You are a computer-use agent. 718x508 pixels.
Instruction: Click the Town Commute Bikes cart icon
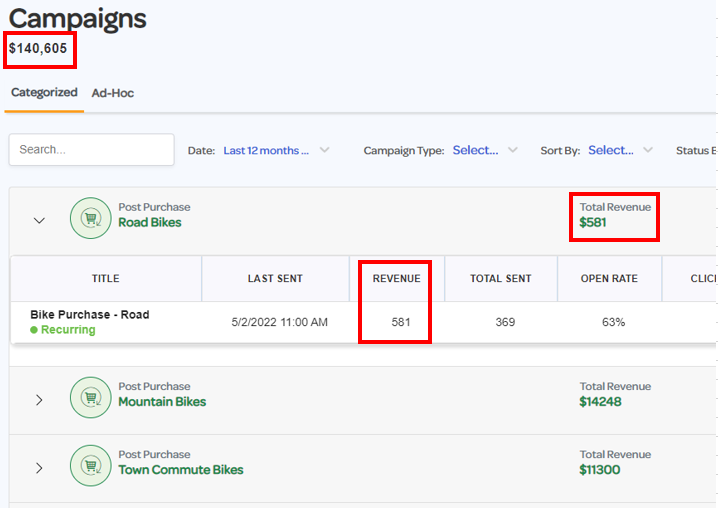point(90,466)
